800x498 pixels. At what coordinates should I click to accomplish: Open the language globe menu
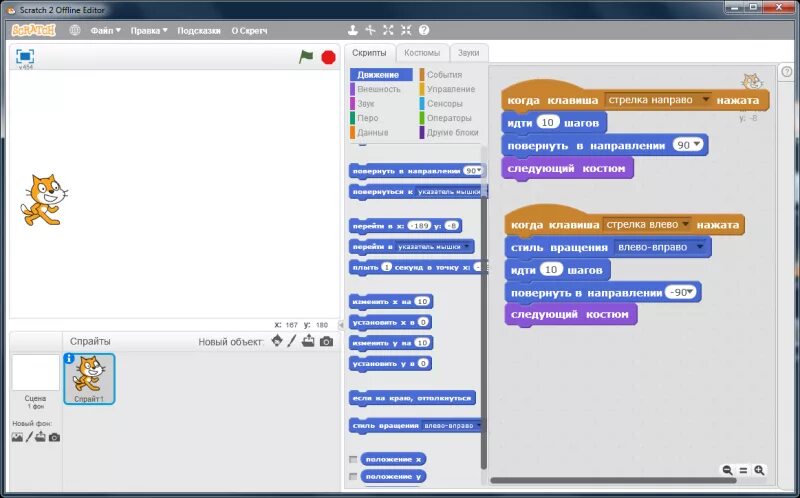tap(75, 30)
